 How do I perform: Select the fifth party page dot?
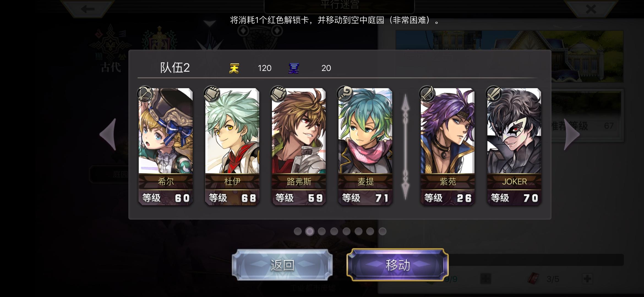point(346,231)
